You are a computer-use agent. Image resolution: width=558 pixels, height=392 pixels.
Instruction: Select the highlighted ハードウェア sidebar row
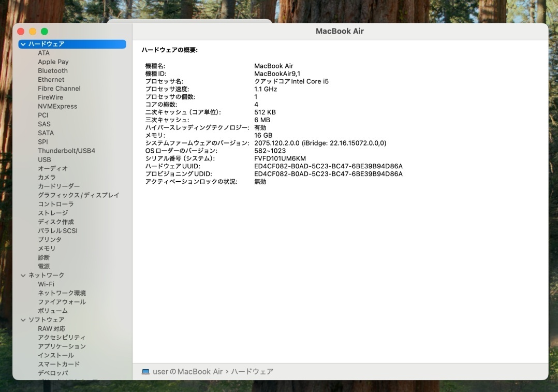[72, 44]
